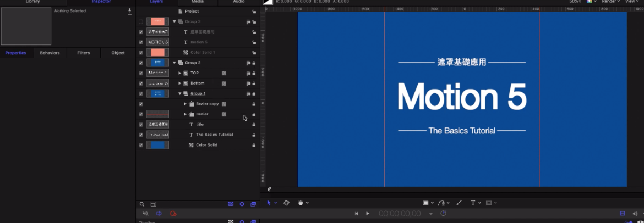Toggle The Basics Tutorial layer checkbox
Screen dimensions: 644x223
click(x=141, y=135)
